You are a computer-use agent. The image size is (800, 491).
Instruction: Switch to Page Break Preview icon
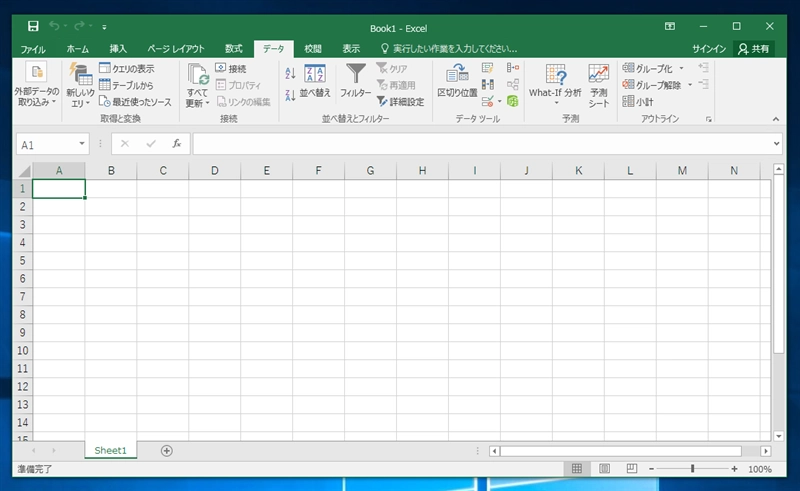point(632,469)
